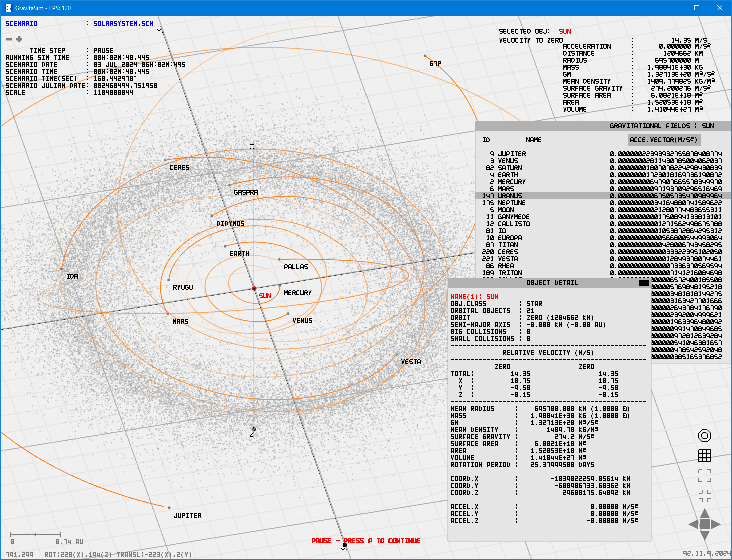Select GANYMEDE row in gravitational fields list
Screen dimensions: 732x560
coord(603,217)
